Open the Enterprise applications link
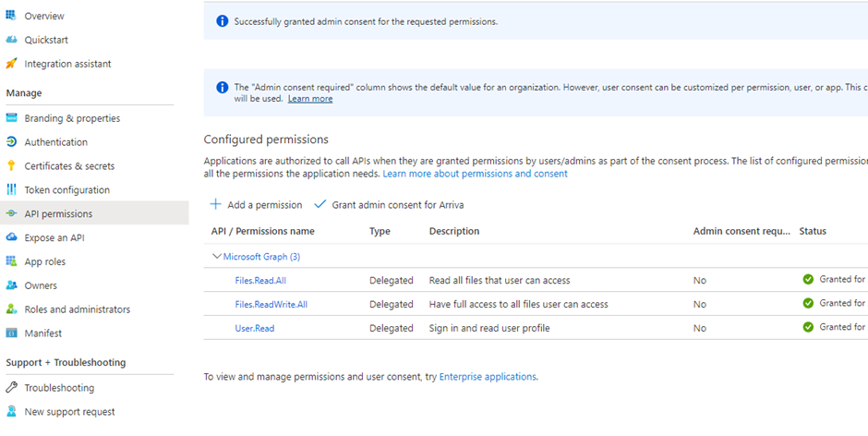 488,377
